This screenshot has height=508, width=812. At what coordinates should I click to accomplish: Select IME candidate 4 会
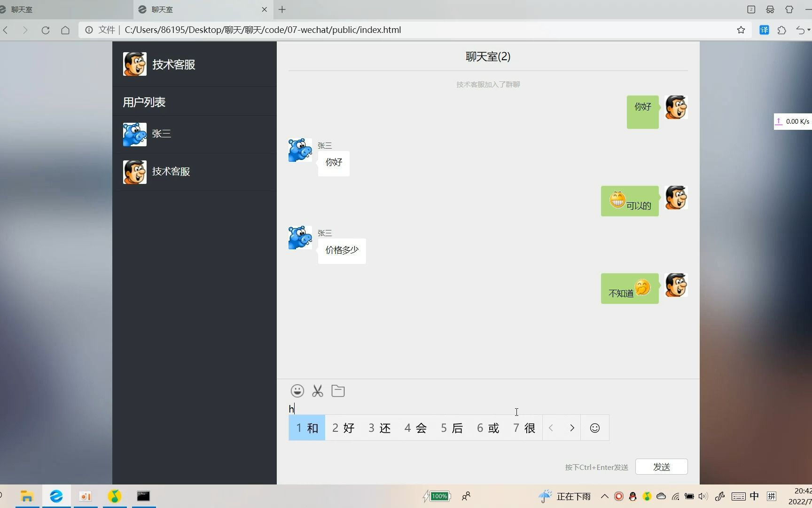(x=415, y=428)
